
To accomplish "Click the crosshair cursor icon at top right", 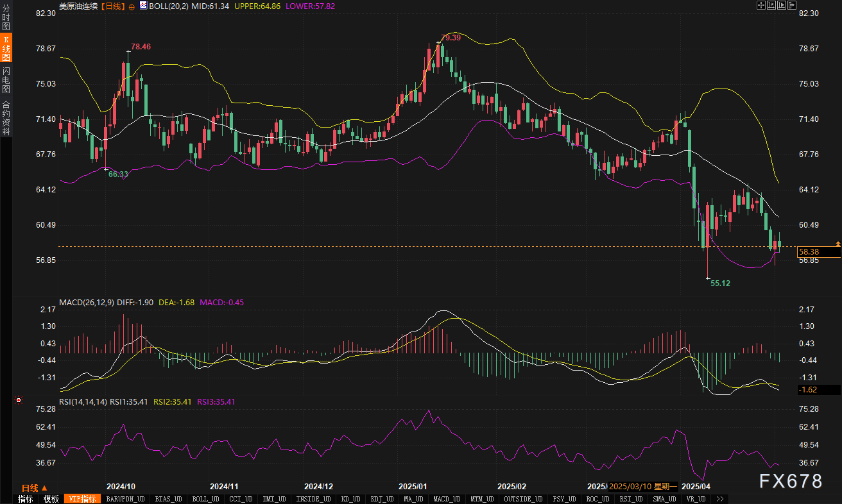I will click(760, 6).
